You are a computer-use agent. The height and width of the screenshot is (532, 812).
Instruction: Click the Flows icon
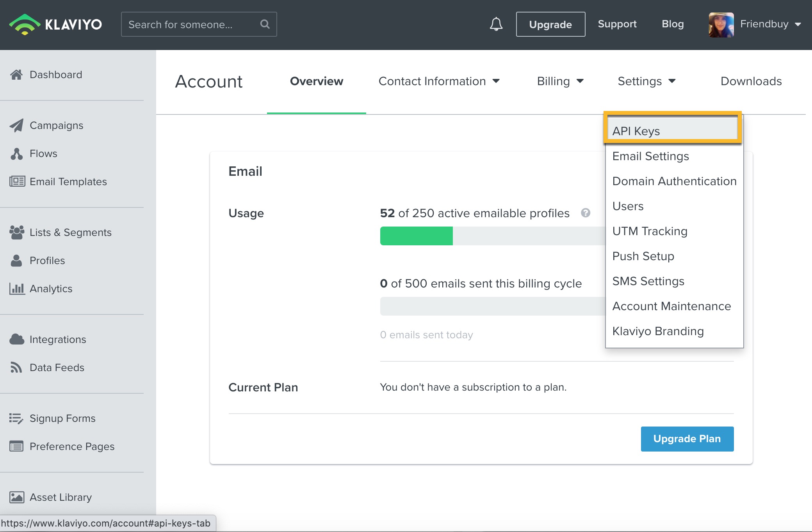16,154
